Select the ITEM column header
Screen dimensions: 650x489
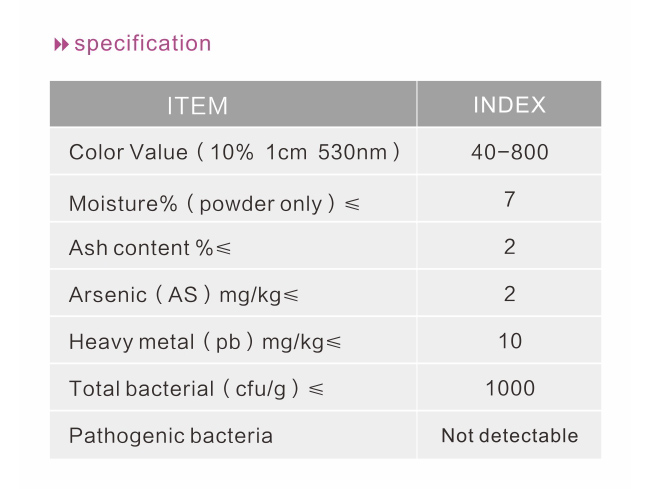pyautogui.click(x=233, y=104)
